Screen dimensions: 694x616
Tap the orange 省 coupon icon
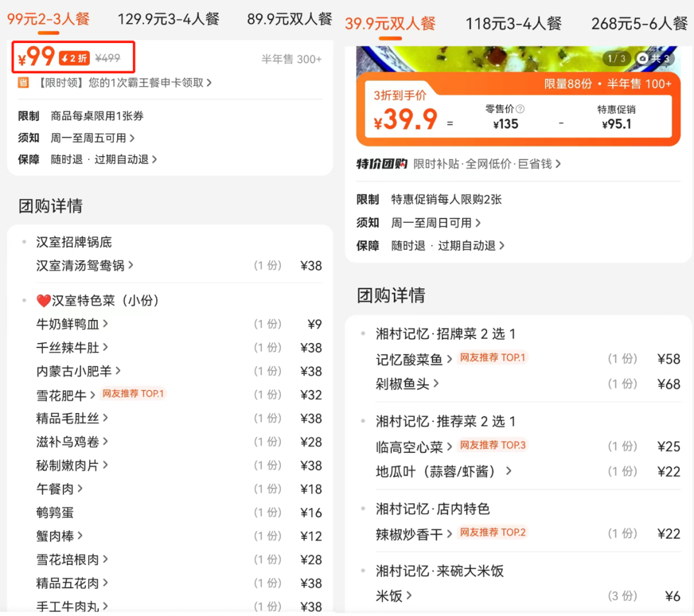(23, 82)
